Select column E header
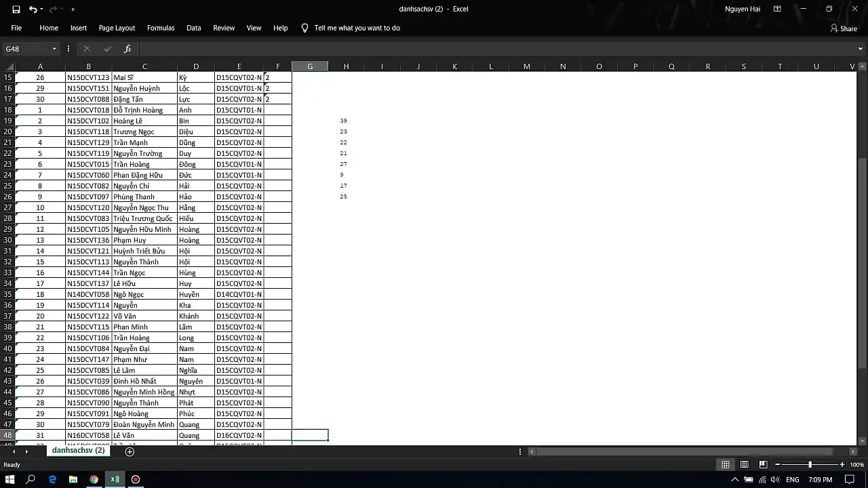Image resolution: width=868 pixels, height=488 pixels. coord(239,66)
